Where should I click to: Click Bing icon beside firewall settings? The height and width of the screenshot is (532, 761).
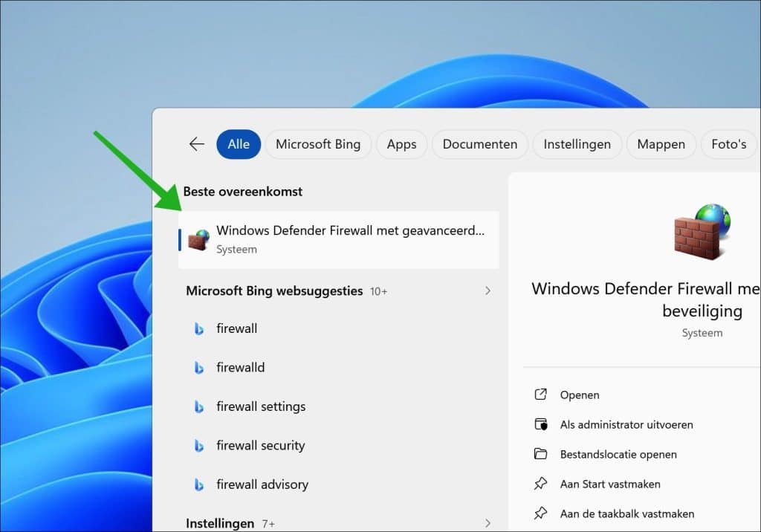pyautogui.click(x=198, y=406)
